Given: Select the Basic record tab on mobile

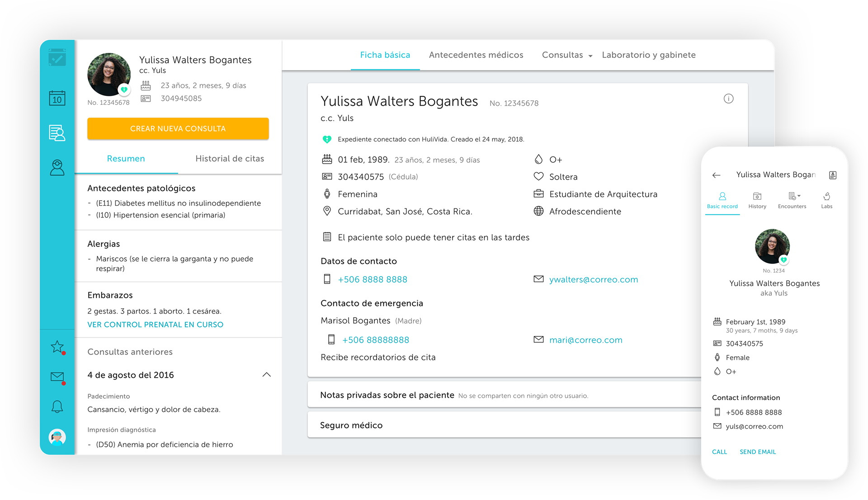Looking at the screenshot, I should point(722,201).
